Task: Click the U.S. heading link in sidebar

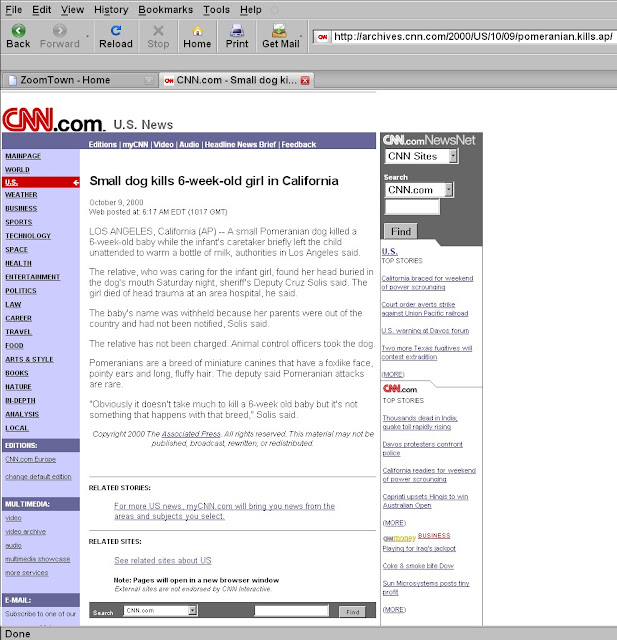Action: 390,251
